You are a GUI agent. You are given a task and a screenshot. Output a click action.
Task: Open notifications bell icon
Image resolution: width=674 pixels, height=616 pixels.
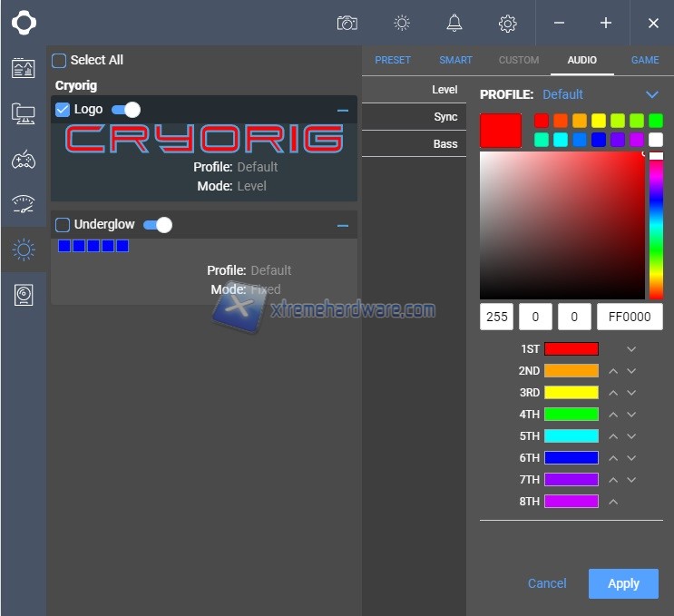pos(454,23)
